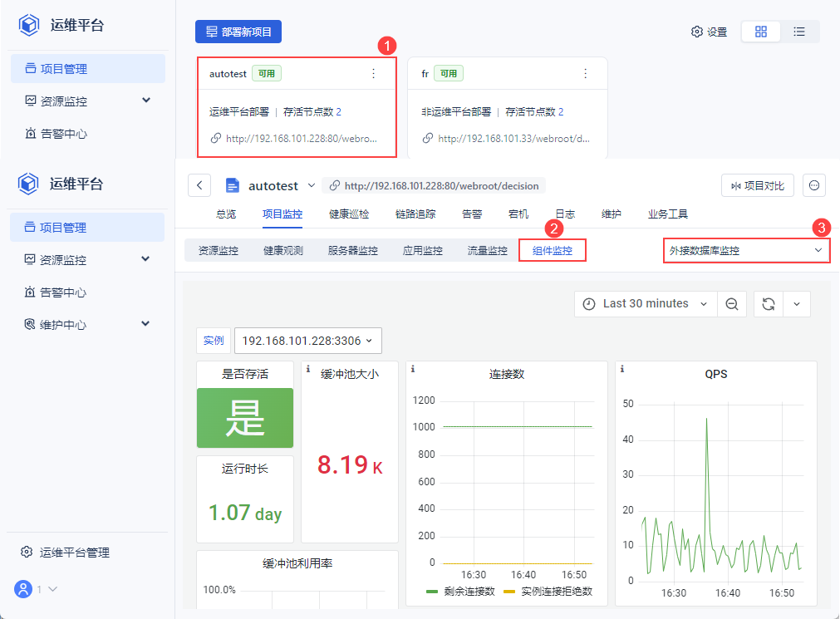Switch to list view layout
This screenshot has height=619, width=840.
pyautogui.click(x=799, y=32)
